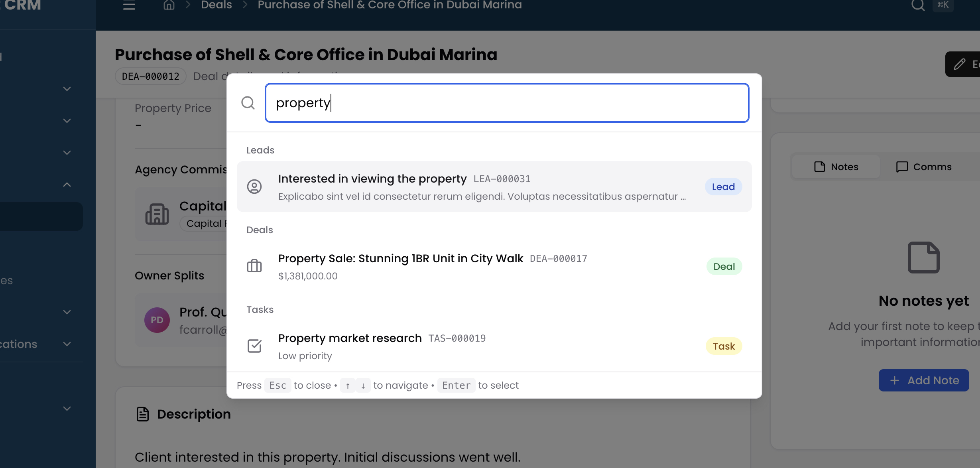Click the briefcase icon on the deal result
The image size is (980, 468).
(x=255, y=266)
